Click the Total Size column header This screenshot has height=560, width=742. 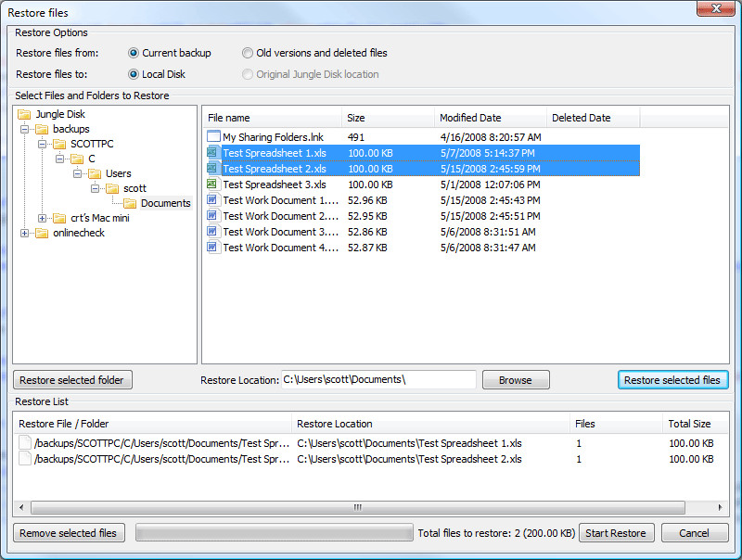(x=695, y=424)
